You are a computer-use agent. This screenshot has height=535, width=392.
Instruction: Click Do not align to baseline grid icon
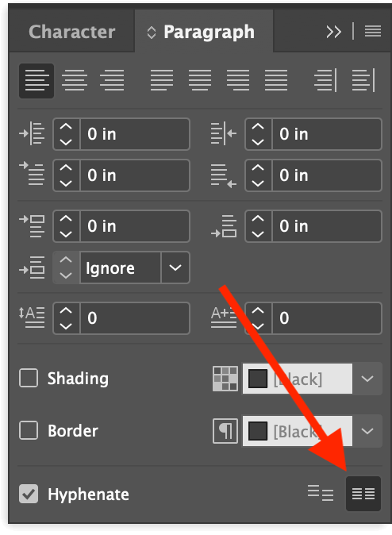(321, 494)
